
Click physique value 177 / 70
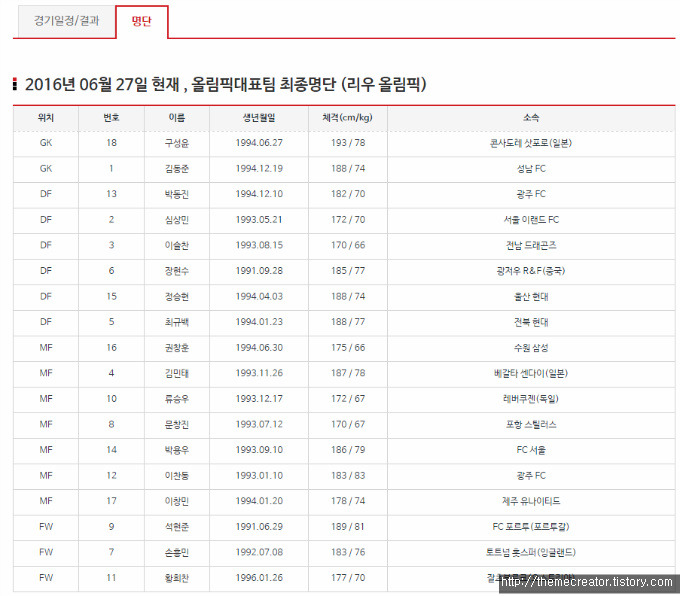point(348,578)
